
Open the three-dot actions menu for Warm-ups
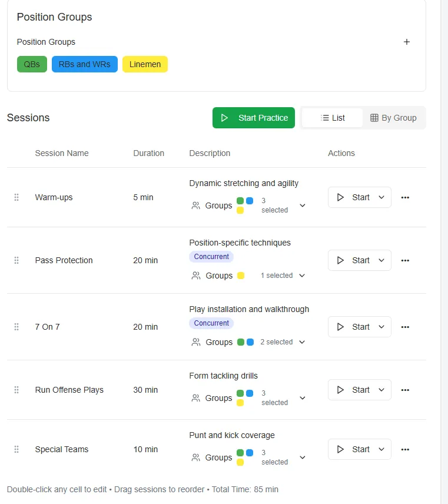tap(405, 197)
